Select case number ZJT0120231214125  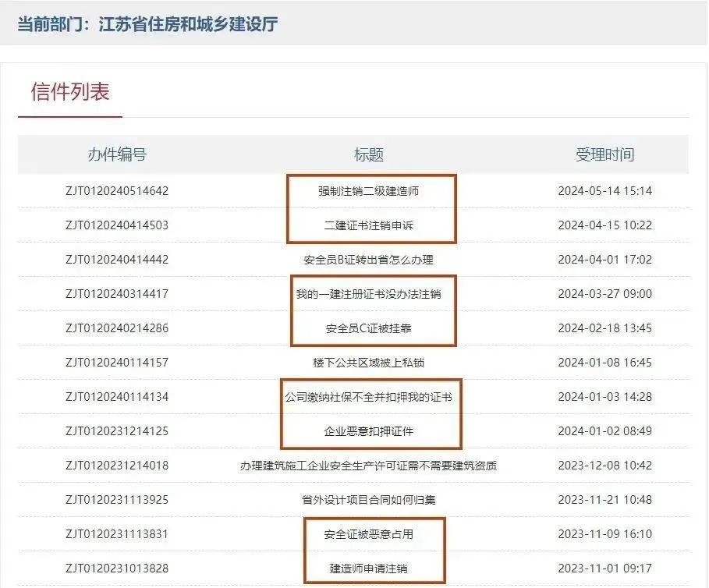point(117,431)
